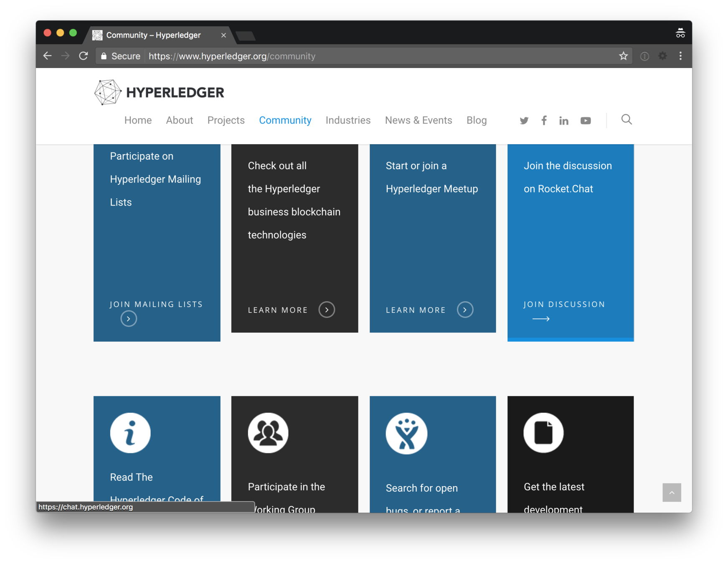Click the Secure padlock icon

tap(104, 56)
